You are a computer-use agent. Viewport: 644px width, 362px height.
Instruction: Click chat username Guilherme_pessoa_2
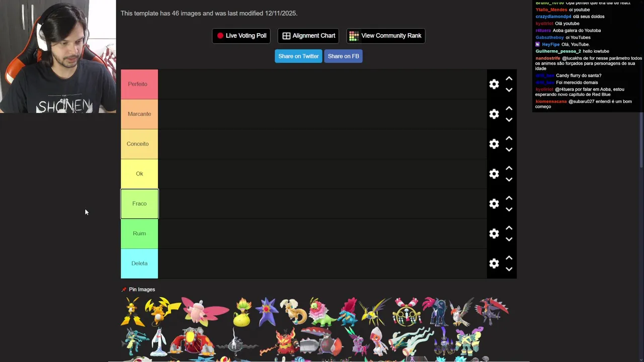[558, 51]
